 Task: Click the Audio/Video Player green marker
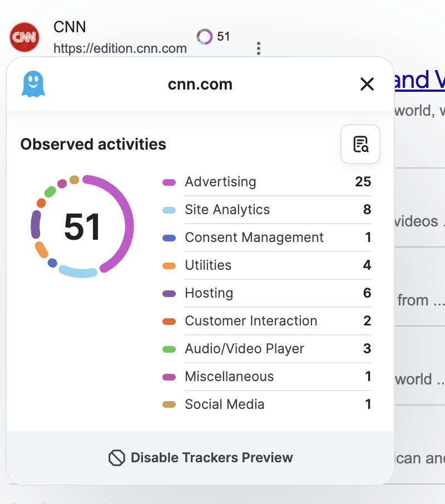[x=169, y=349]
